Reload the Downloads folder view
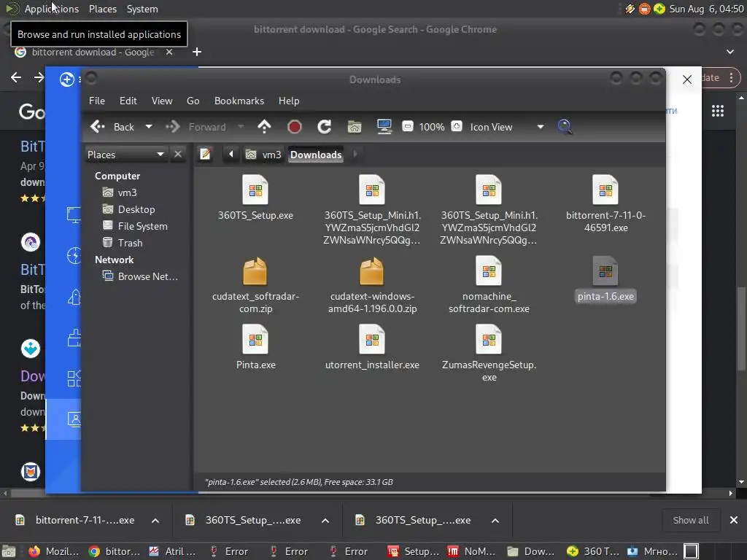The image size is (747, 560). click(325, 127)
